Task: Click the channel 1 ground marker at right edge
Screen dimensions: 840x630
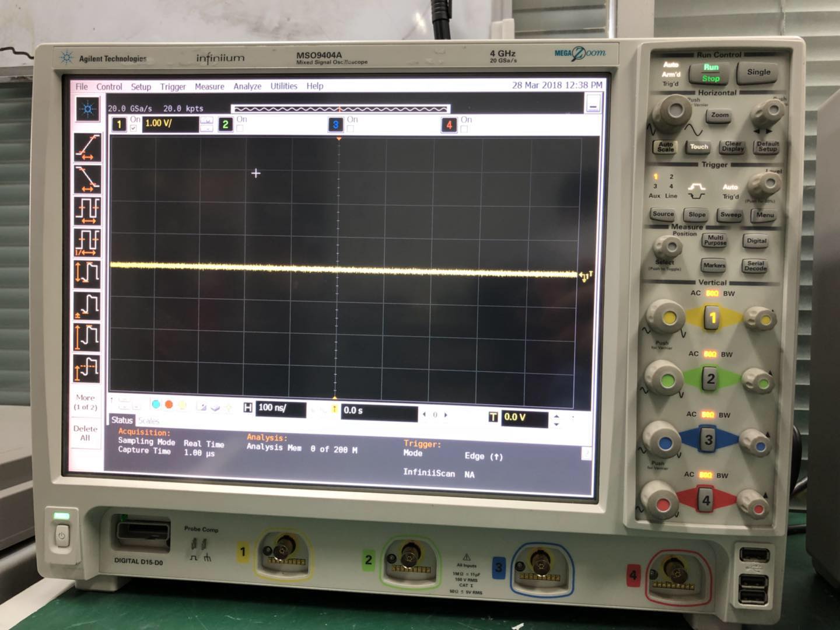Action: [x=585, y=275]
